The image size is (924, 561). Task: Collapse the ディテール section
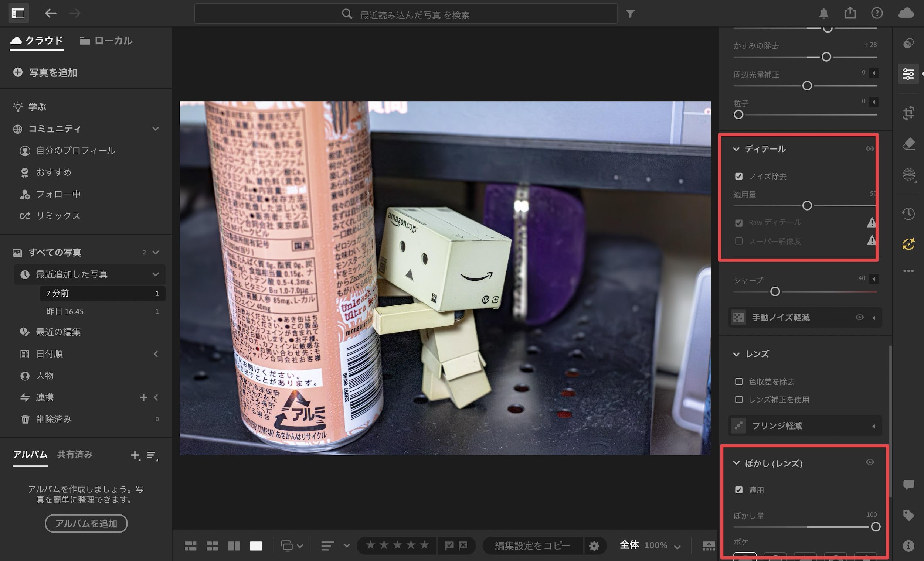point(736,149)
